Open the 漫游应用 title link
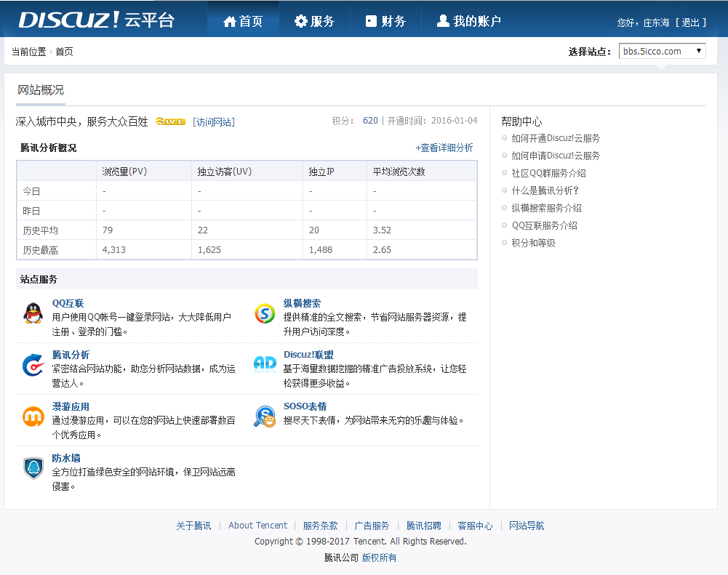The width and height of the screenshot is (728, 575). coord(71,406)
